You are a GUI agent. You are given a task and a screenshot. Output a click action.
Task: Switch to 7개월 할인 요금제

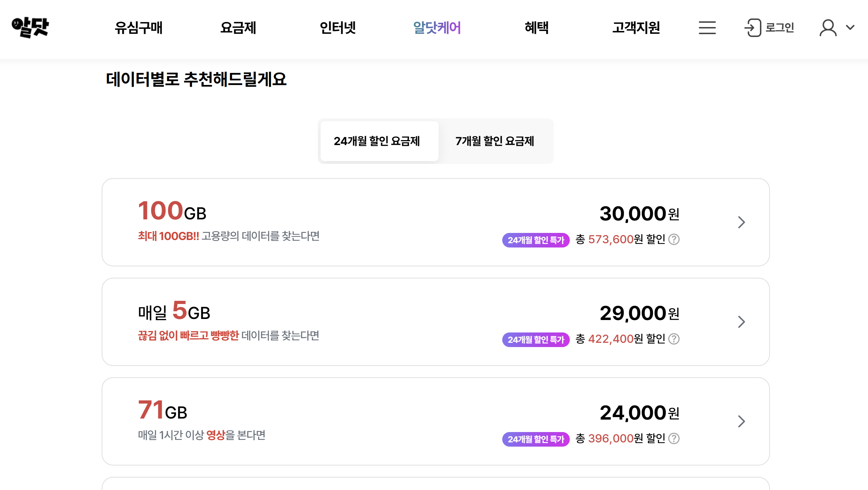pos(495,141)
